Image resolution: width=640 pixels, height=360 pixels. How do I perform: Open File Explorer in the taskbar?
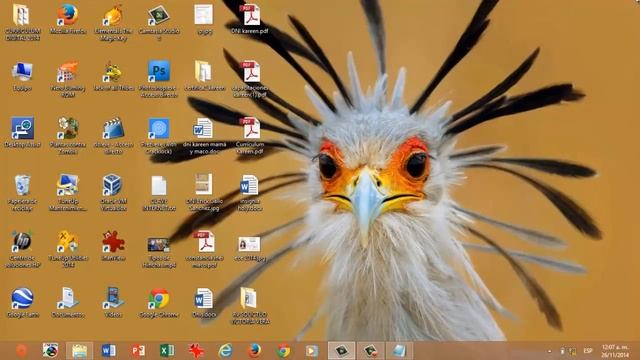pos(80,351)
